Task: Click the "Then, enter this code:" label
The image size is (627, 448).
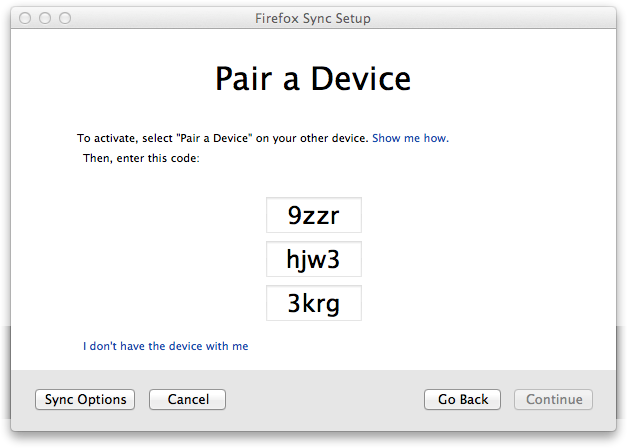Action: click(x=141, y=158)
